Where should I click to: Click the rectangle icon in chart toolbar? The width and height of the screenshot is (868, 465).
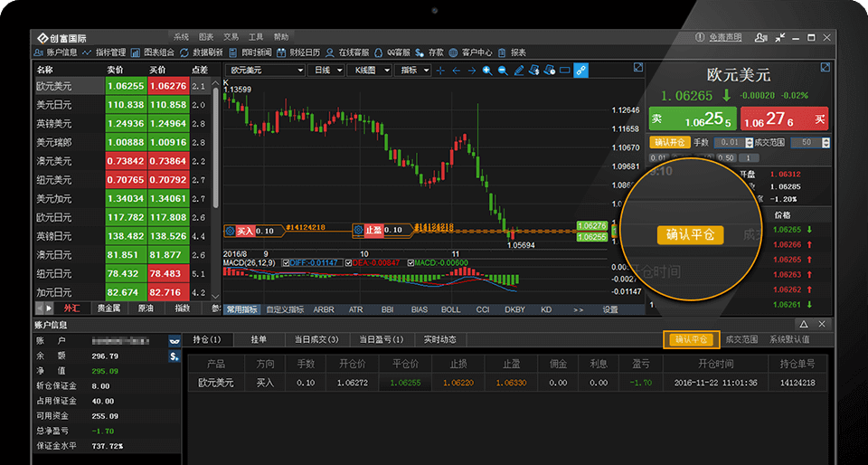pyautogui.click(x=564, y=71)
